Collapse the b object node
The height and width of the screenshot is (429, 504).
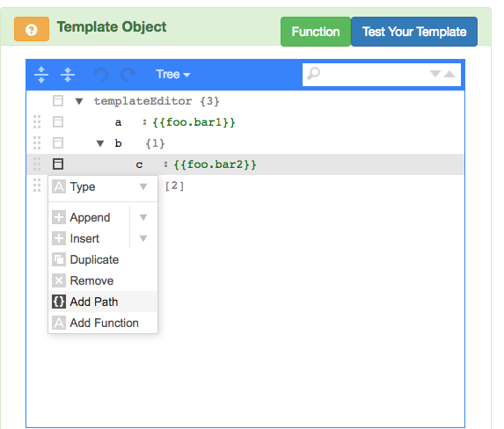(100, 143)
